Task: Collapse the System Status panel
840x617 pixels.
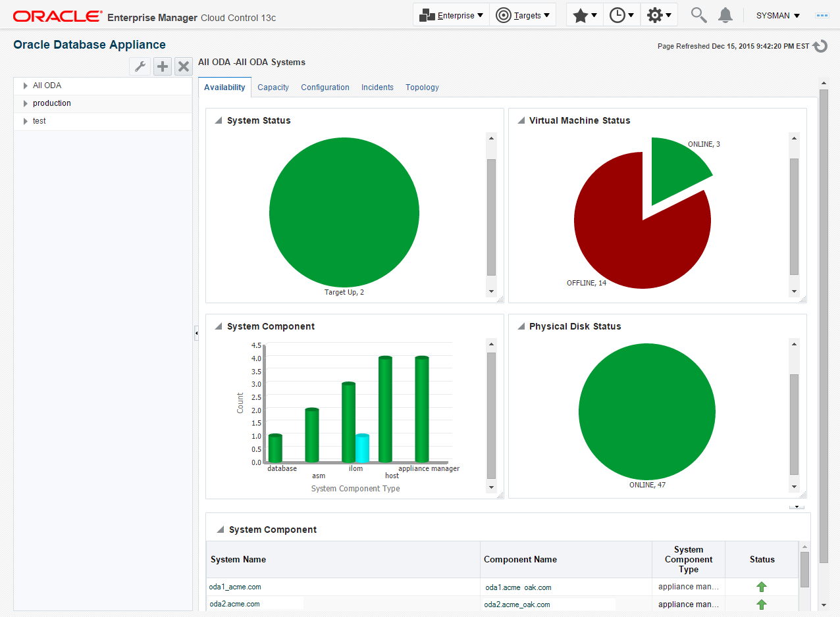Action: [x=218, y=120]
